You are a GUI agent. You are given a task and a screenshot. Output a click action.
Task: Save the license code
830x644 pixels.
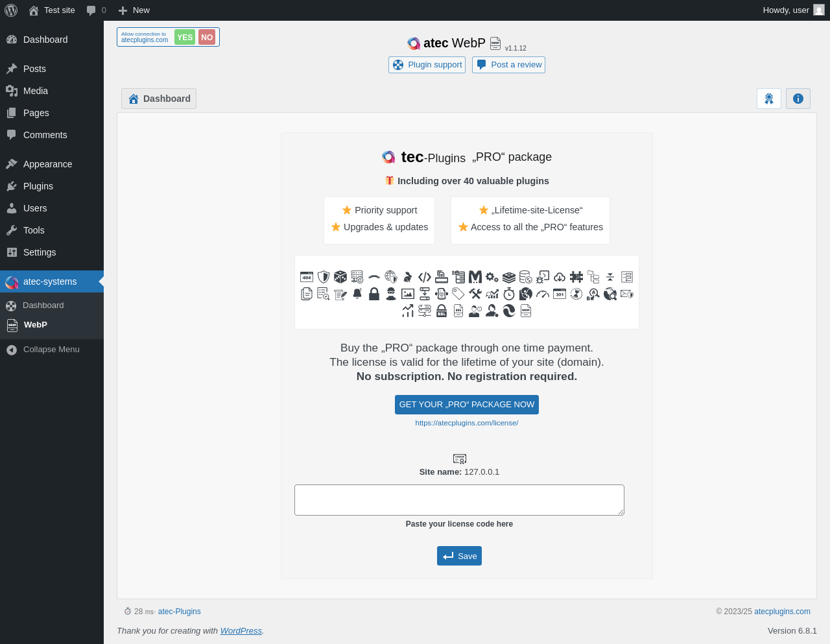coord(459,556)
